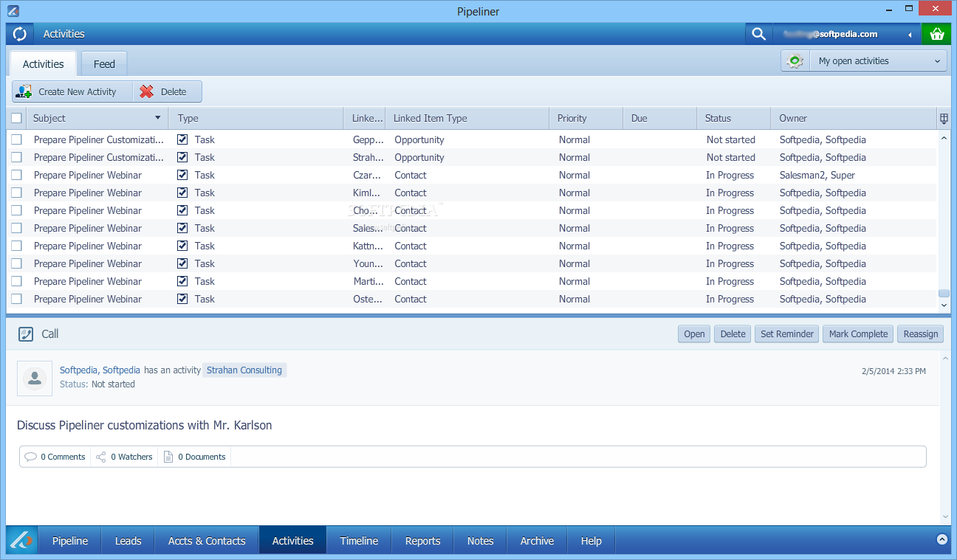Screen dimensions: 957x560
Task: Click the Pipeliner logo in bottom navigation
Action: click(x=22, y=541)
